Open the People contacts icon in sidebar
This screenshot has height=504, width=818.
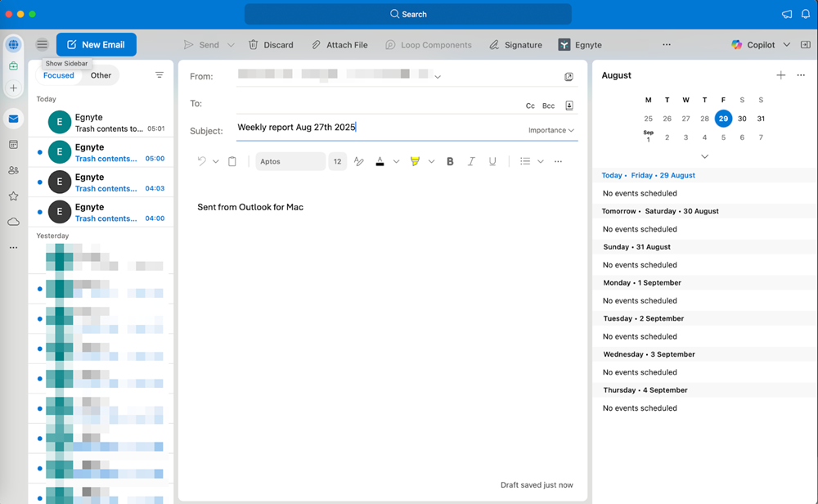pos(13,170)
